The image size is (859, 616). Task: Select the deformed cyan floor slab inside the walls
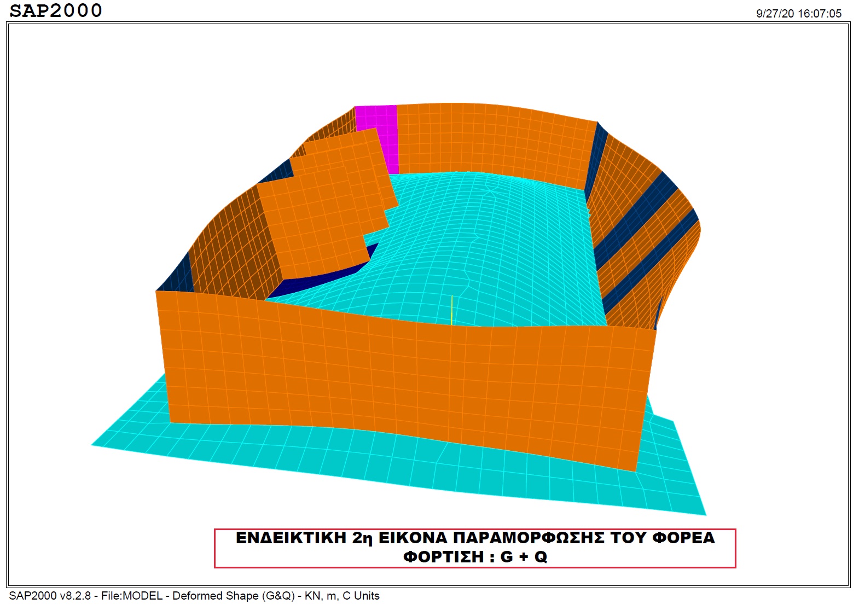[492, 246]
